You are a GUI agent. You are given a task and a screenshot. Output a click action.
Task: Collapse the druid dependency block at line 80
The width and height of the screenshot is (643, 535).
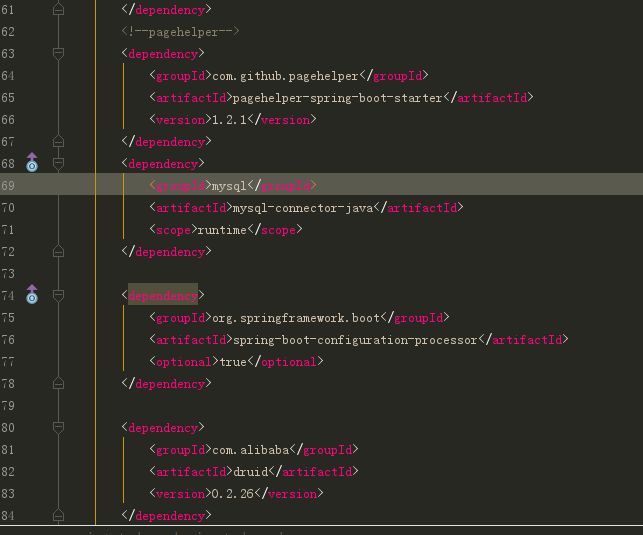58,427
